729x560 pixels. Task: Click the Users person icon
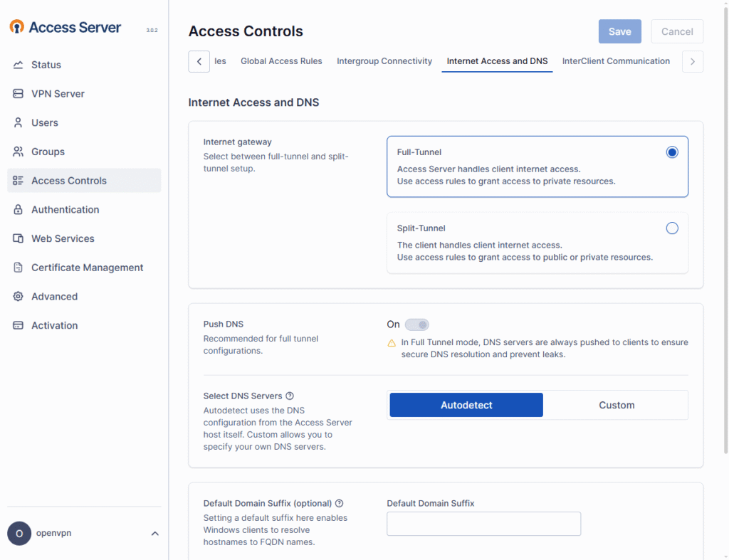[x=19, y=123]
